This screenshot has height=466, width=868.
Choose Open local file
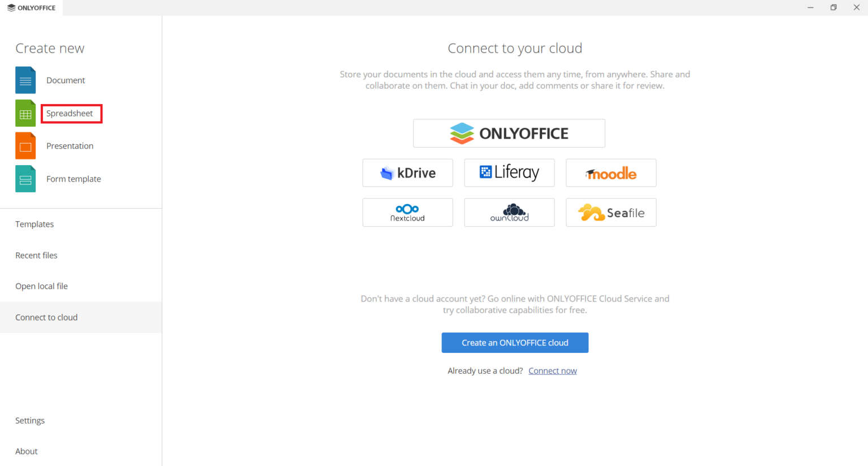point(41,286)
